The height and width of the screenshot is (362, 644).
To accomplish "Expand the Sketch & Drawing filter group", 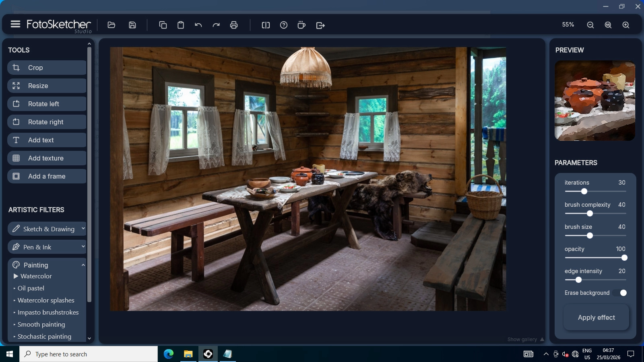I will 47,229.
